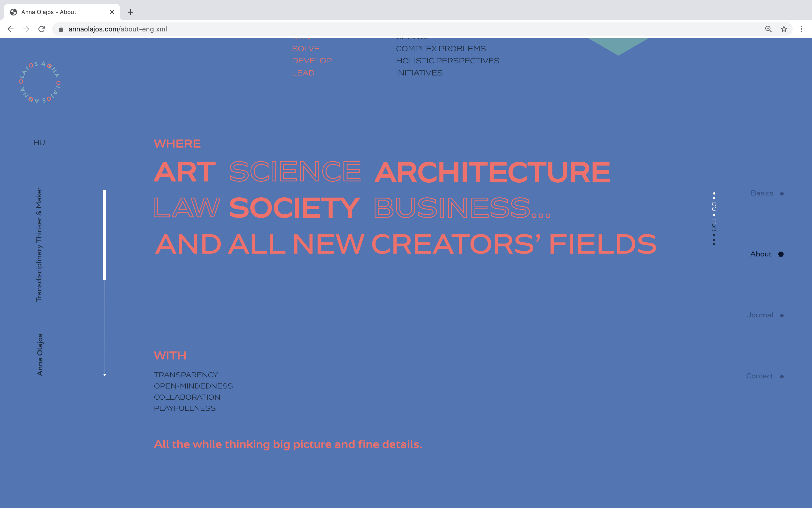812x508 pixels.
Task: Click the dot next to Journal
Action: point(782,316)
